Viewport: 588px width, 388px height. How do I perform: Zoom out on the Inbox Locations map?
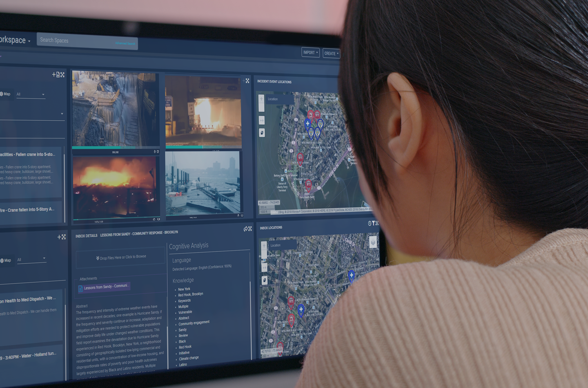click(x=264, y=255)
